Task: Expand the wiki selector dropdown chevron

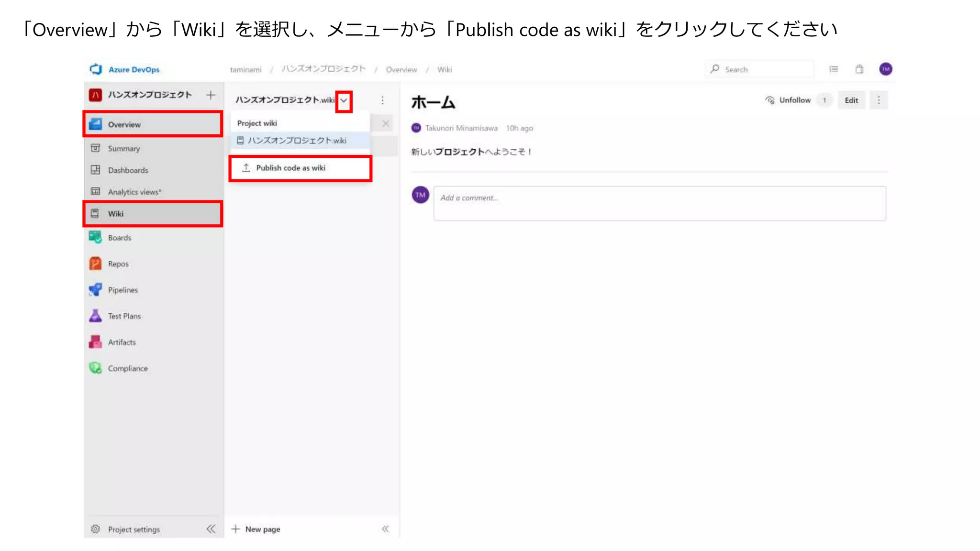Action: click(344, 100)
